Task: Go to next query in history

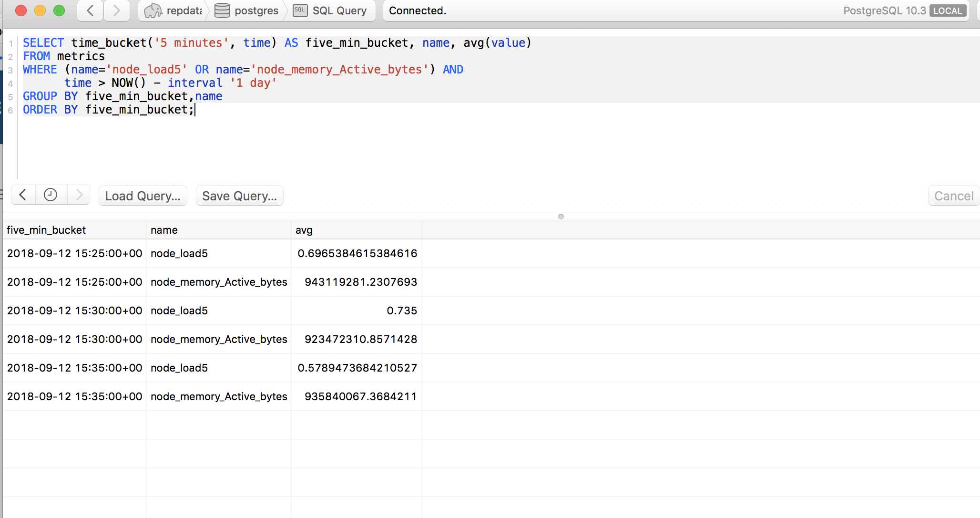Action: 79,195
